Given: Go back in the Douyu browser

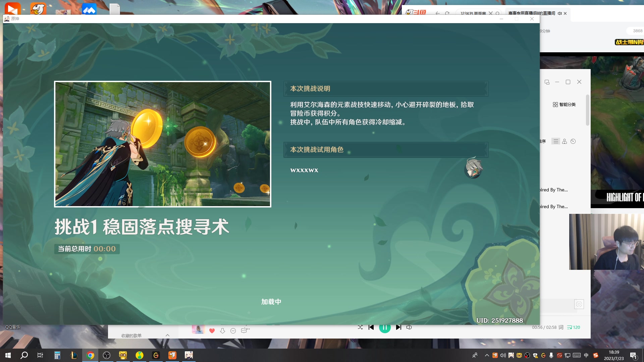Looking at the screenshot, I should [437, 13].
